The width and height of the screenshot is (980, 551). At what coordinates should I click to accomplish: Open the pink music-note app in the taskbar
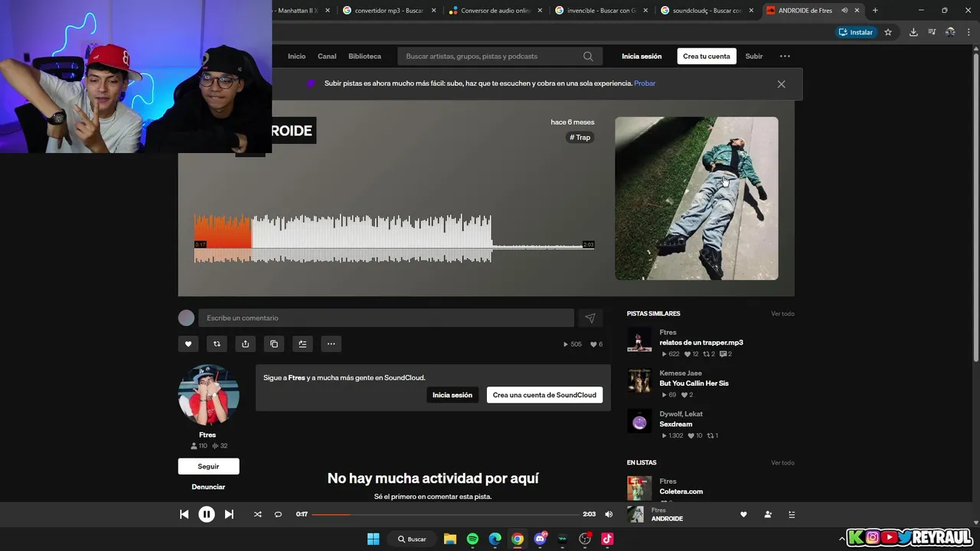(607, 539)
